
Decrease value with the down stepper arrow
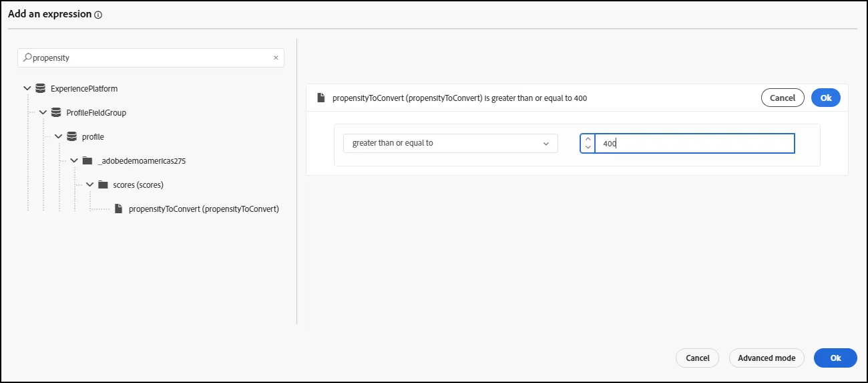588,147
